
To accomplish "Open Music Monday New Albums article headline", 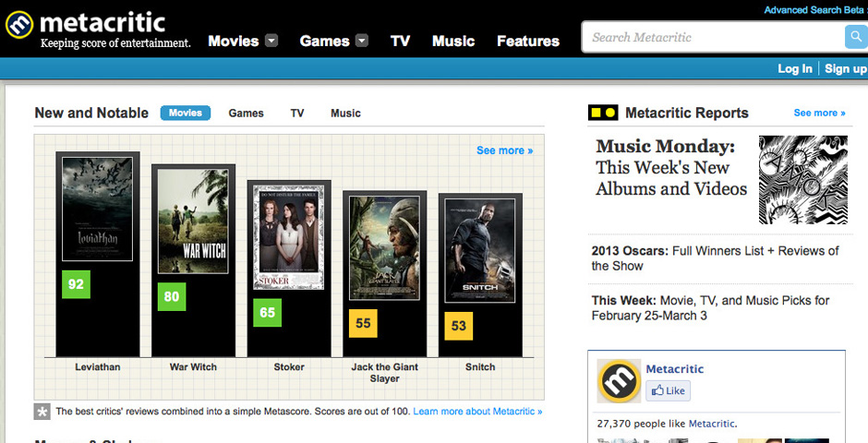I will 671,168.
